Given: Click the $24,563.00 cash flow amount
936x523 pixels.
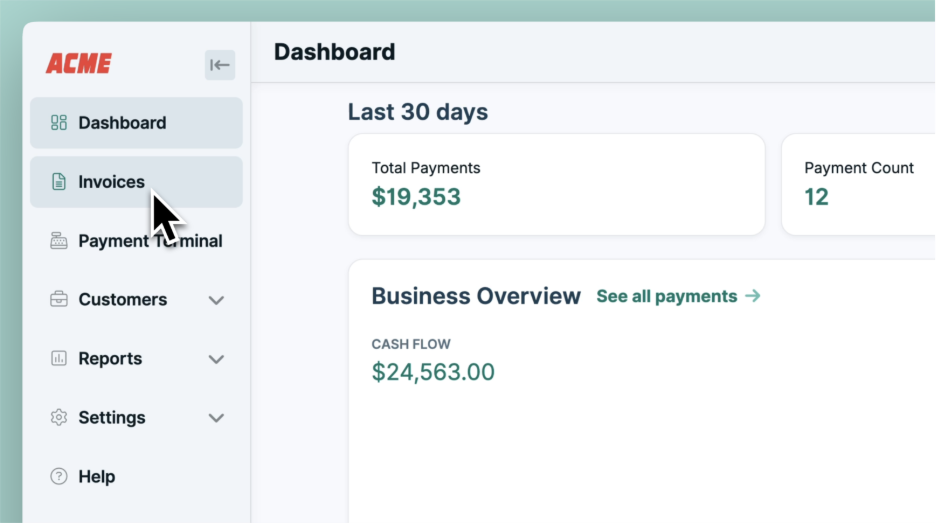Looking at the screenshot, I should coord(433,372).
